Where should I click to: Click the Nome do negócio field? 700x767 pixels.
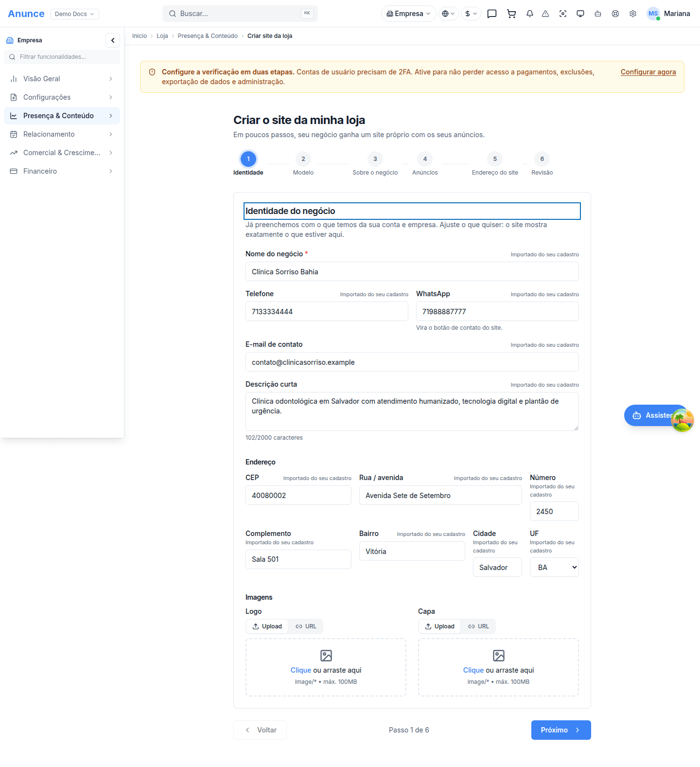[412, 271]
